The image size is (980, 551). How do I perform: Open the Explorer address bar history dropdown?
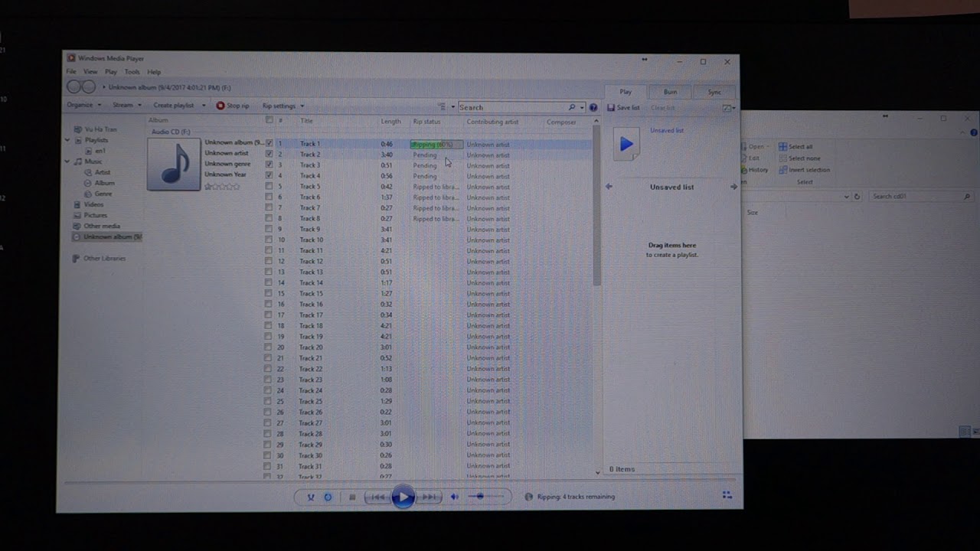click(x=847, y=197)
